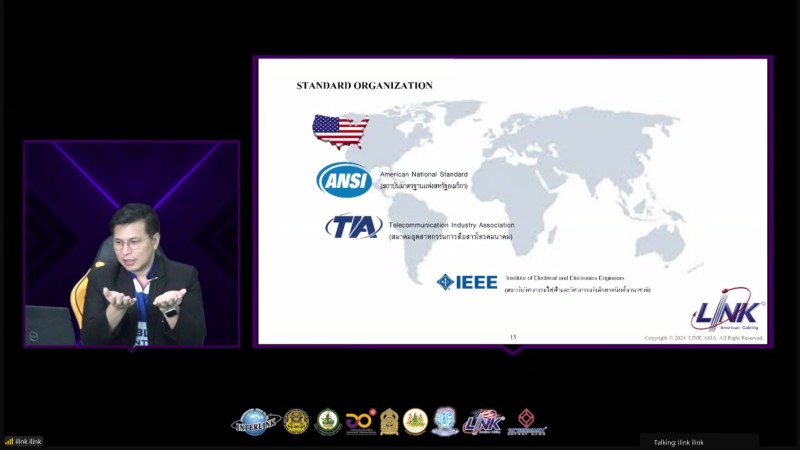Click the 'ilink ilink' participant name label

[x=29, y=441]
